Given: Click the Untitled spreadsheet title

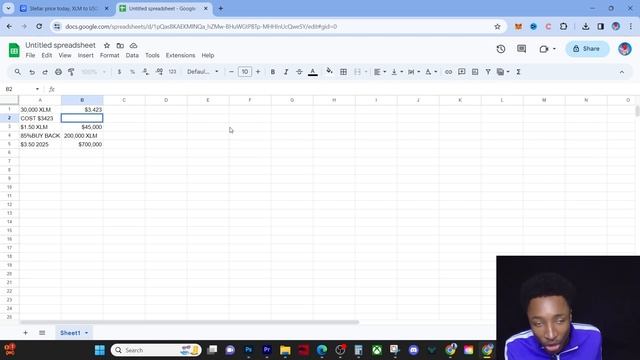Looking at the screenshot, I should click(60, 45).
